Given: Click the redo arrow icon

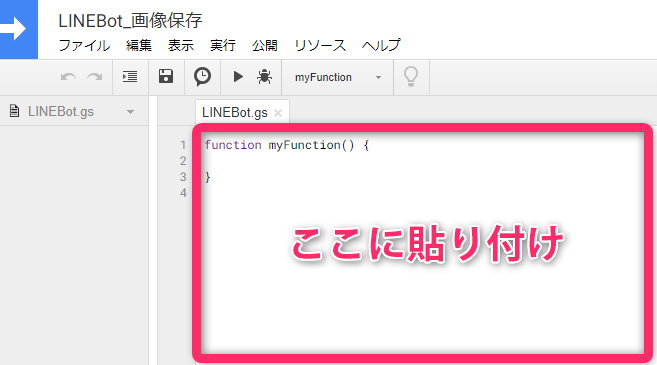Looking at the screenshot, I should click(x=95, y=77).
